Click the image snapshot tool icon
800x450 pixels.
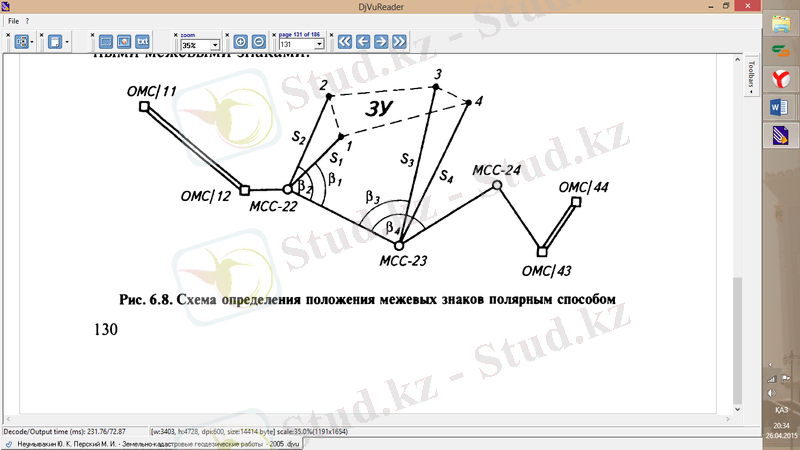124,42
